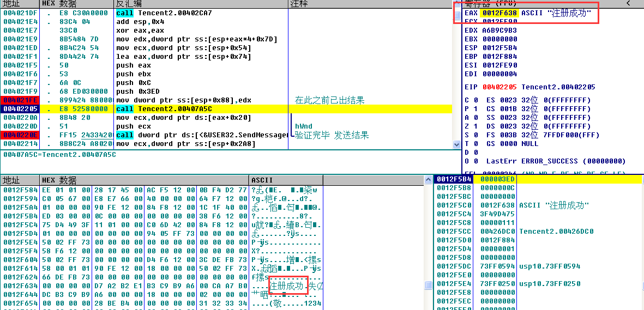Click info line 00407A5C=Tencent2.00407A5C
Screen dimensions: 644x310
click(x=59, y=155)
